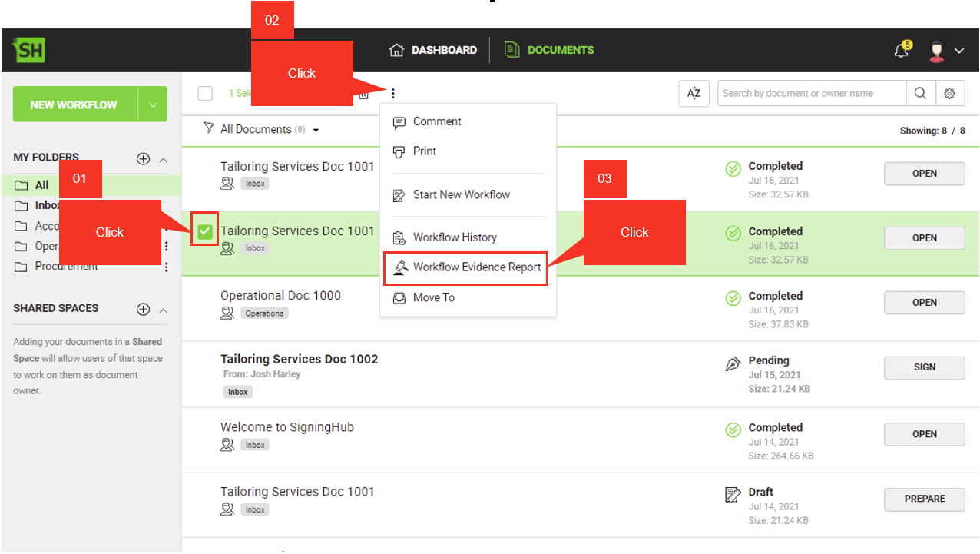Add a new shared space
This screenshot has height=554, width=980.
coord(143,310)
